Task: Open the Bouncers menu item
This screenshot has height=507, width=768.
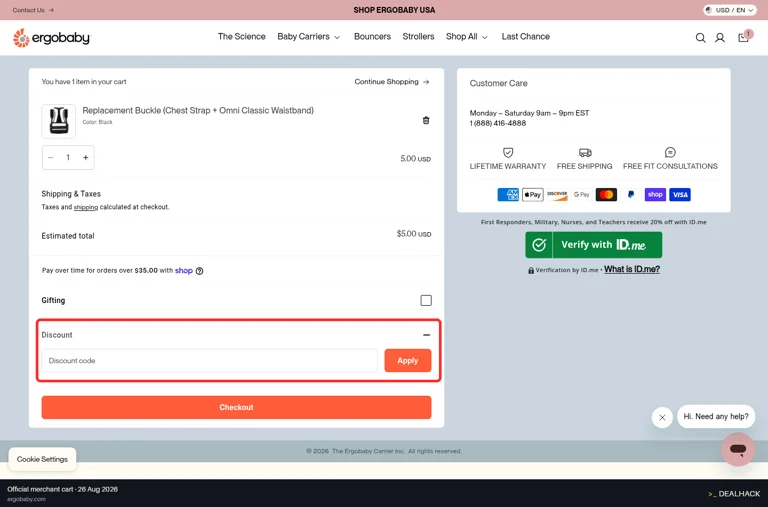Action: 372,37
